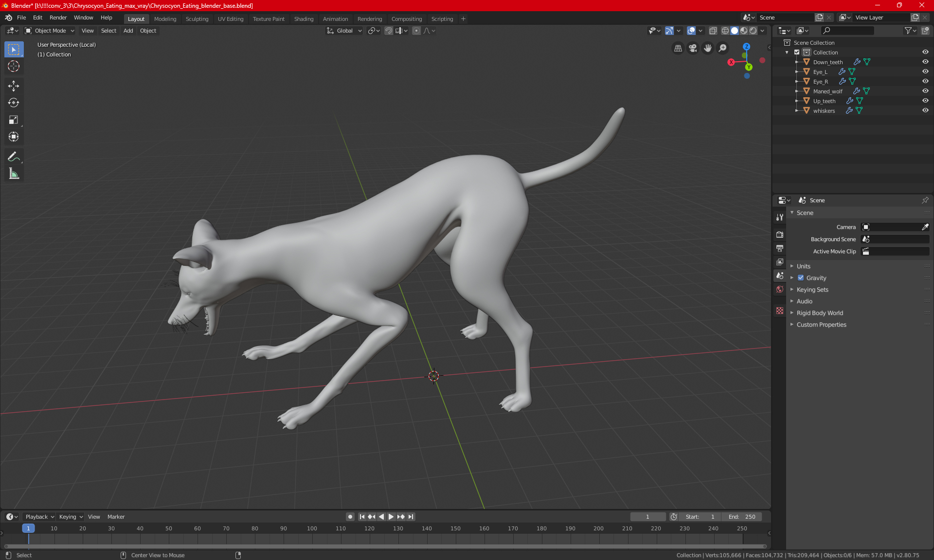Expand the Rigid Body World panel
The width and height of the screenshot is (934, 560).
click(820, 313)
